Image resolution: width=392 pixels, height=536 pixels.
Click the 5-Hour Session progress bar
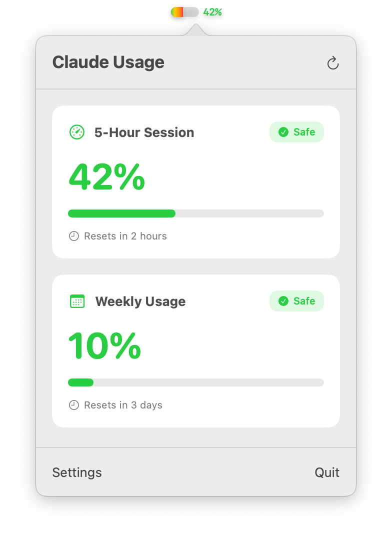pos(196,213)
